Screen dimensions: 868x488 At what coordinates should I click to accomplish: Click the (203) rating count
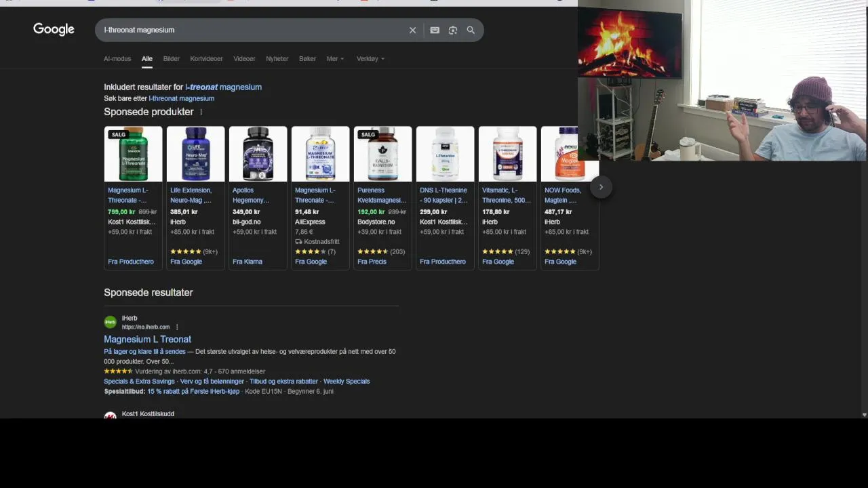point(397,251)
